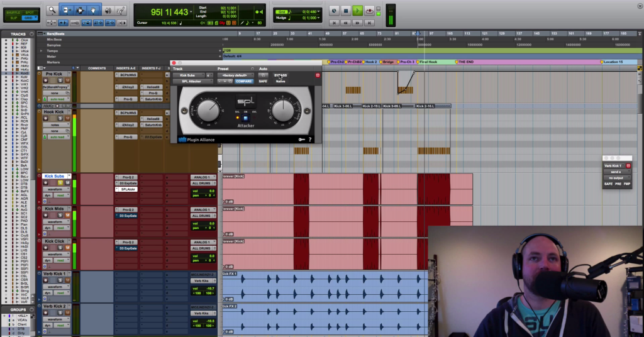
Task: Click Return to Zero transport button
Action: [334, 23]
